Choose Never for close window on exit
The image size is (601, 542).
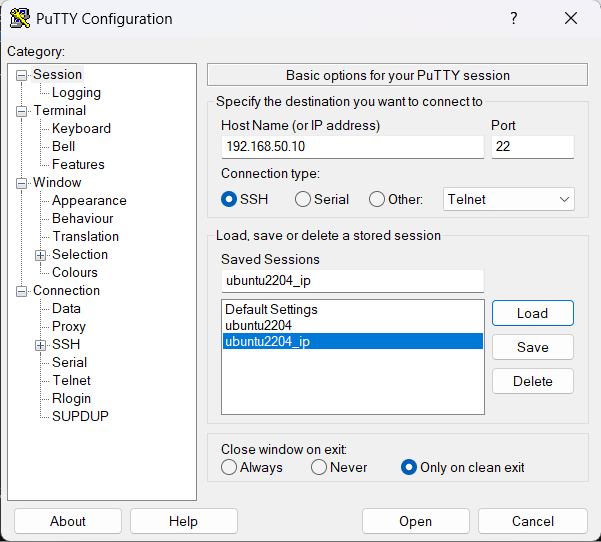[x=319, y=467]
